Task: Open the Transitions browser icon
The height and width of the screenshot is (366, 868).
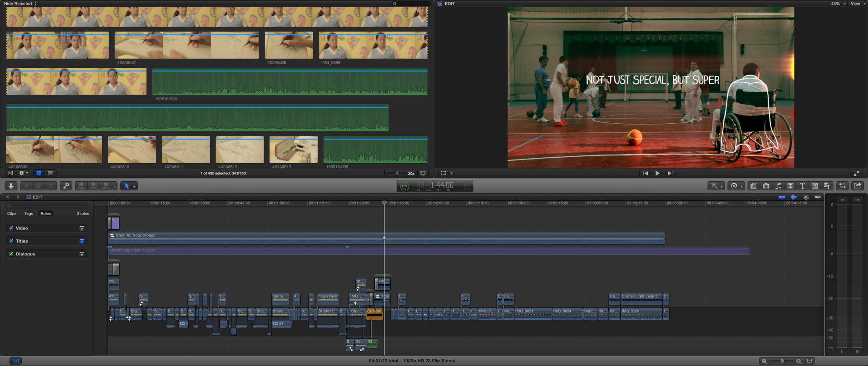Action: tap(790, 186)
